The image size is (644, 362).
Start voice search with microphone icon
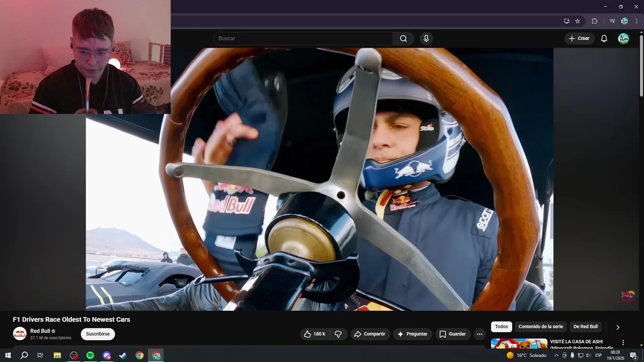tap(426, 39)
